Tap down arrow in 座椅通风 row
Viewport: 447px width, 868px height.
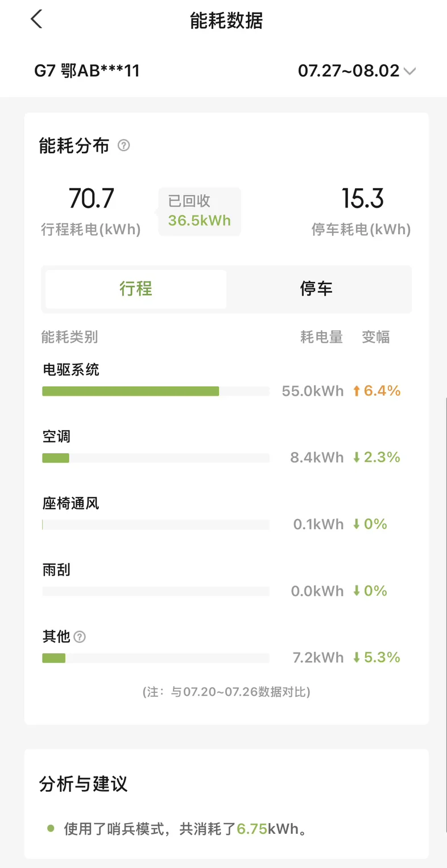357,524
